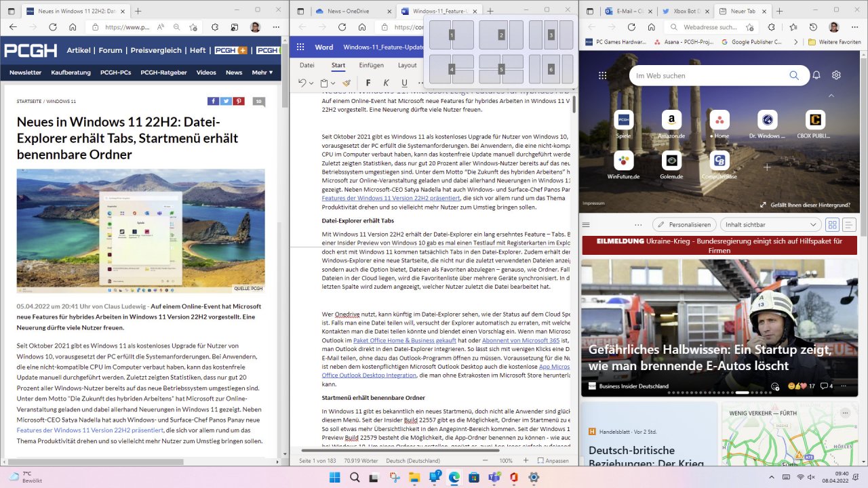Screen dimensions: 868x488
Task: Open the WinFuture.de quick link tile
Action: coord(624,165)
